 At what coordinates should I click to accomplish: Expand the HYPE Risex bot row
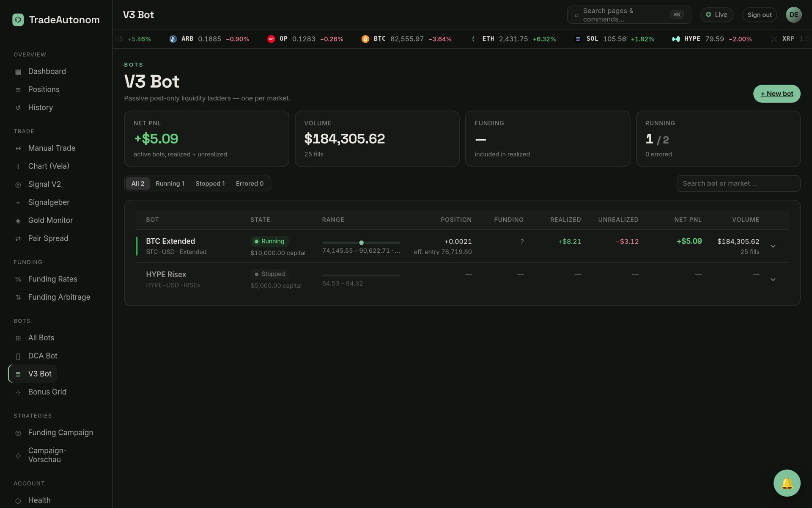coord(773,279)
